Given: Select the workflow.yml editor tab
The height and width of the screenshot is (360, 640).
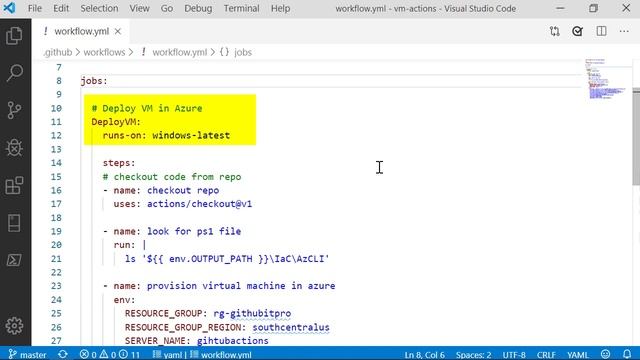Looking at the screenshot, I should pyautogui.click(x=81, y=31).
